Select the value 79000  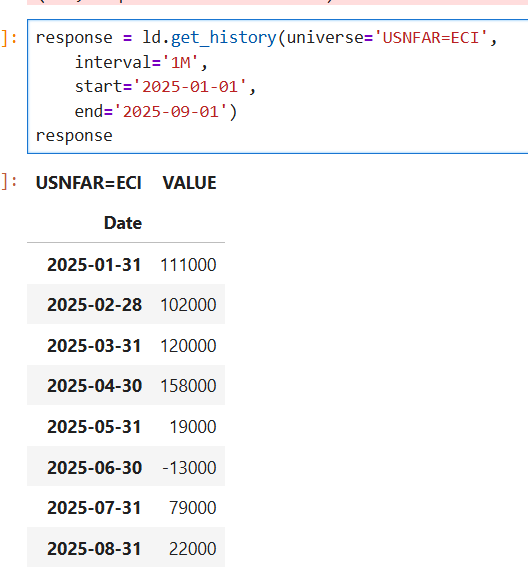(x=193, y=508)
